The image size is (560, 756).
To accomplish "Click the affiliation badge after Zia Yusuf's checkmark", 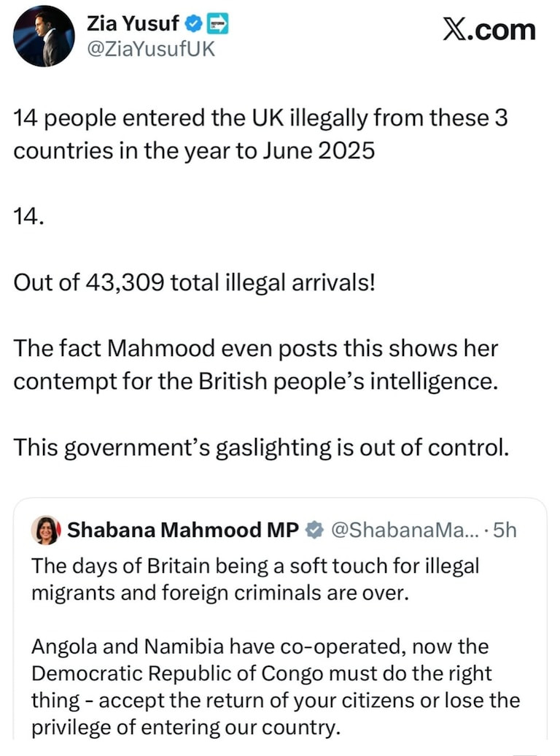I will pos(217,24).
